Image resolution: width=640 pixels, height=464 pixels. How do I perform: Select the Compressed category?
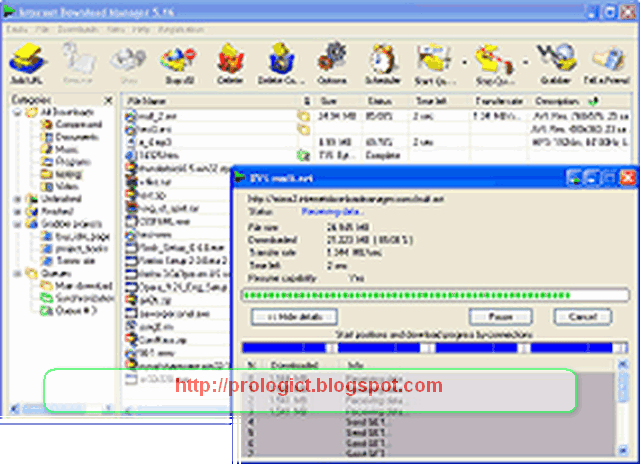tap(71, 124)
